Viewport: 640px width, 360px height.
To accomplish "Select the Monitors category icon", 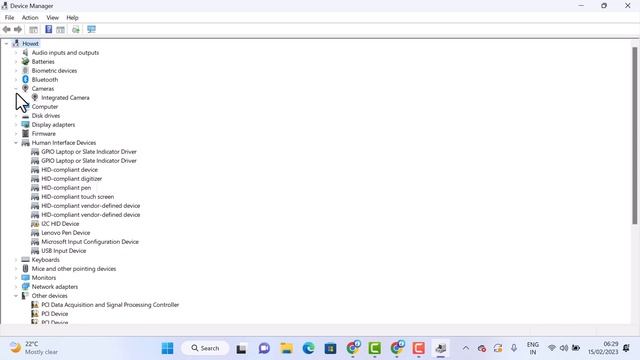I will (x=25, y=278).
